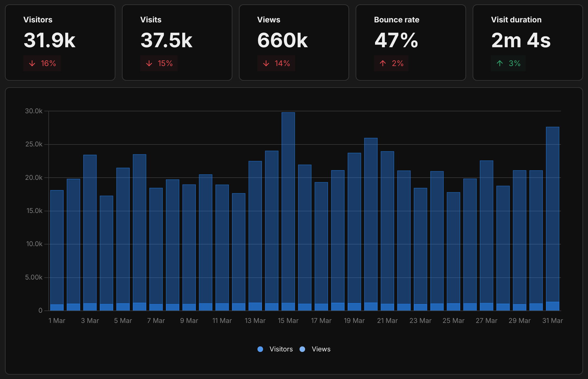
Task: Click the down arrow icon in the Visits badge
Action: click(149, 63)
